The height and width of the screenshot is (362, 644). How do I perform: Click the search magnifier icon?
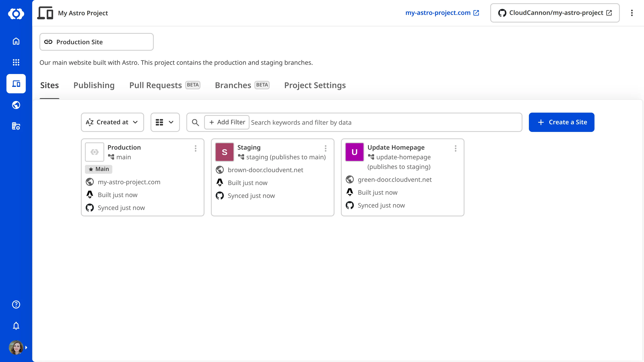195,122
